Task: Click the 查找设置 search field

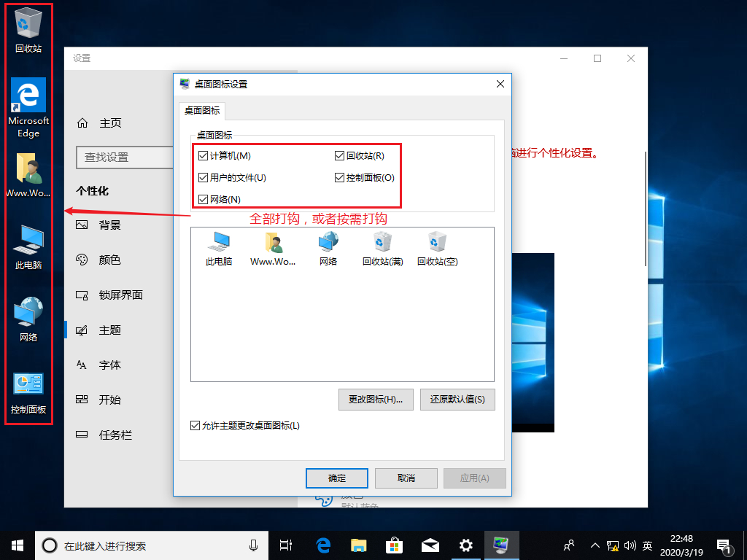Action: (117, 157)
